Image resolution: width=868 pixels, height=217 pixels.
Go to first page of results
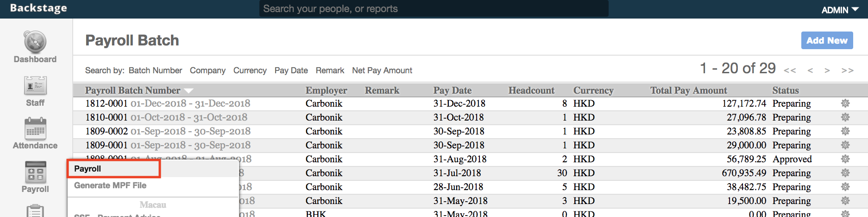(x=790, y=70)
